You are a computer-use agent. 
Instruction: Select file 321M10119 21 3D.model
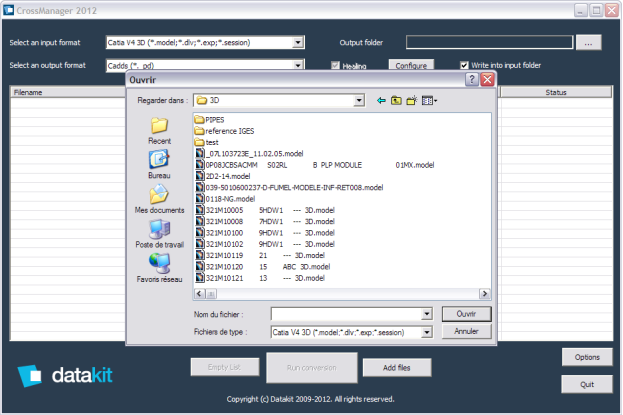pos(260,255)
